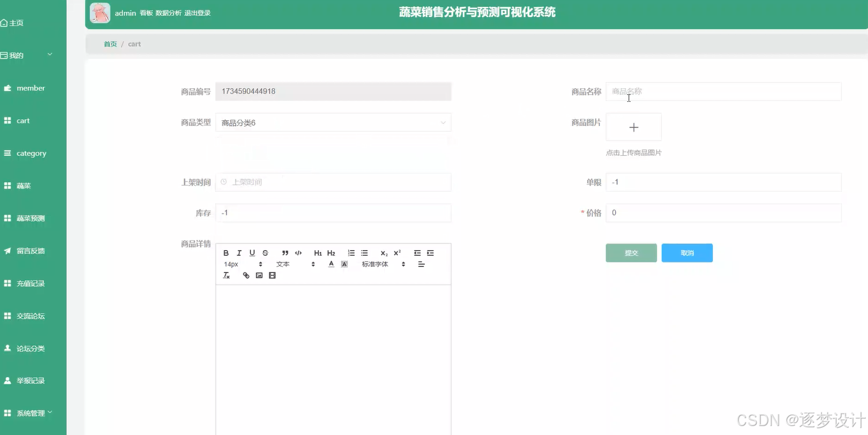Image resolution: width=868 pixels, height=435 pixels.
Task: Toggle bold formatting in the editor
Action: (x=226, y=252)
